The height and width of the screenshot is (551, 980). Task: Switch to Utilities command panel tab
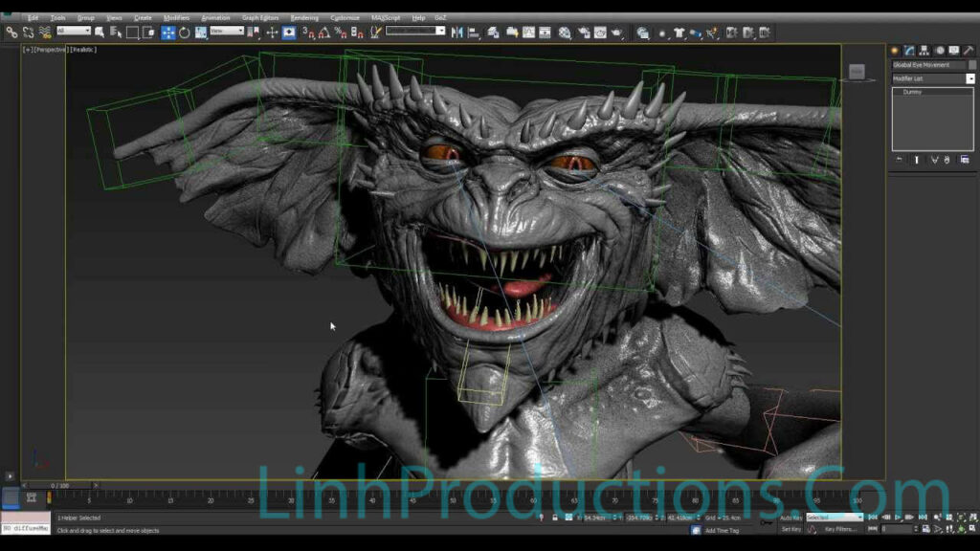pos(969,51)
